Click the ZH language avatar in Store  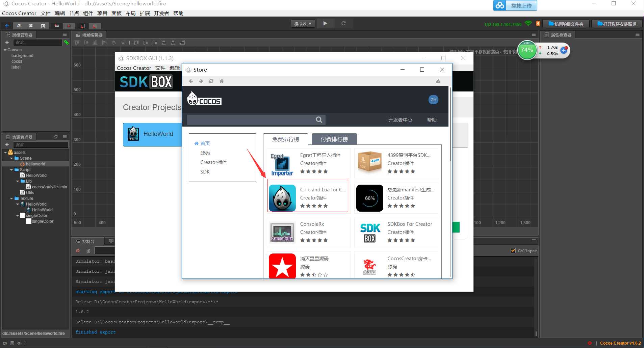pyautogui.click(x=433, y=100)
